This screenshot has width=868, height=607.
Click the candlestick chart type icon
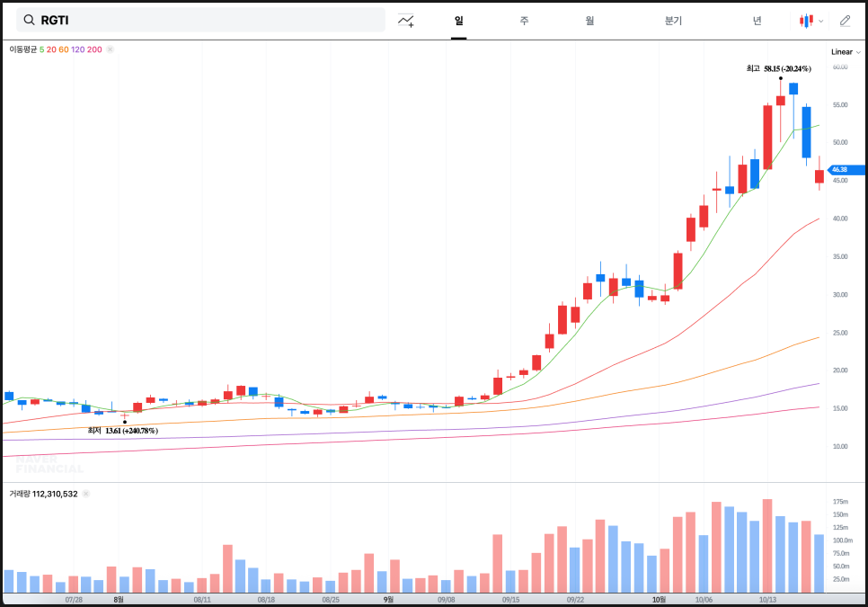point(807,20)
